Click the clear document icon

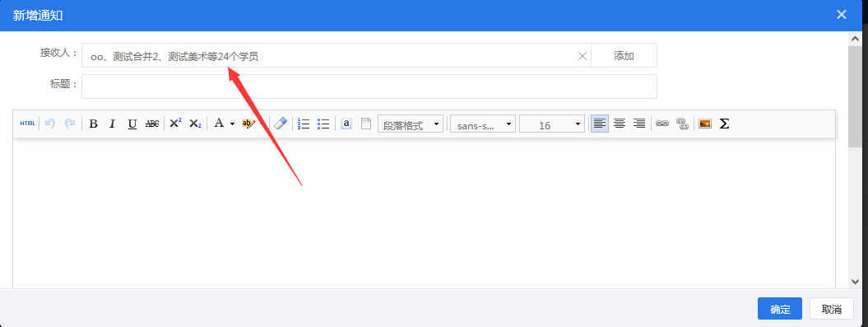coord(366,124)
